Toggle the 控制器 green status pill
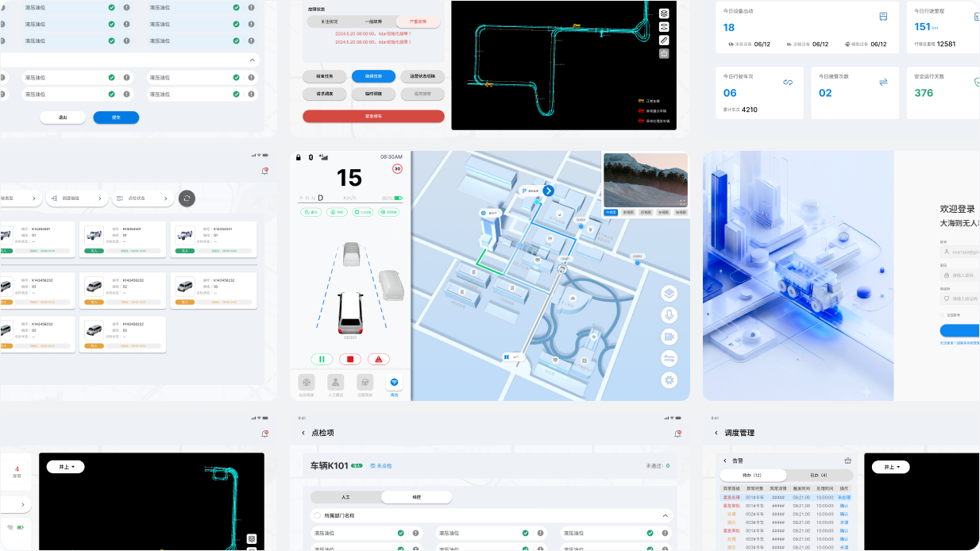Viewport: 980px width, 551px height. [x=388, y=212]
